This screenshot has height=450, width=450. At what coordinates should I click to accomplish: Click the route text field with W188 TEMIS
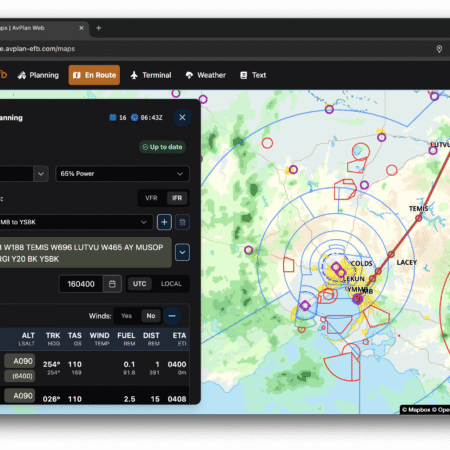tap(85, 253)
